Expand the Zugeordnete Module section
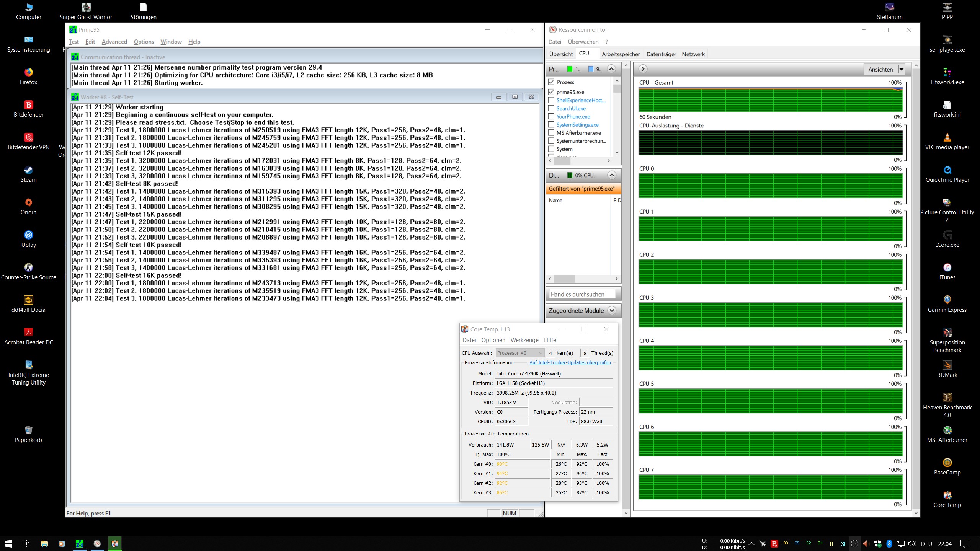This screenshot has width=980, height=551. [x=612, y=310]
